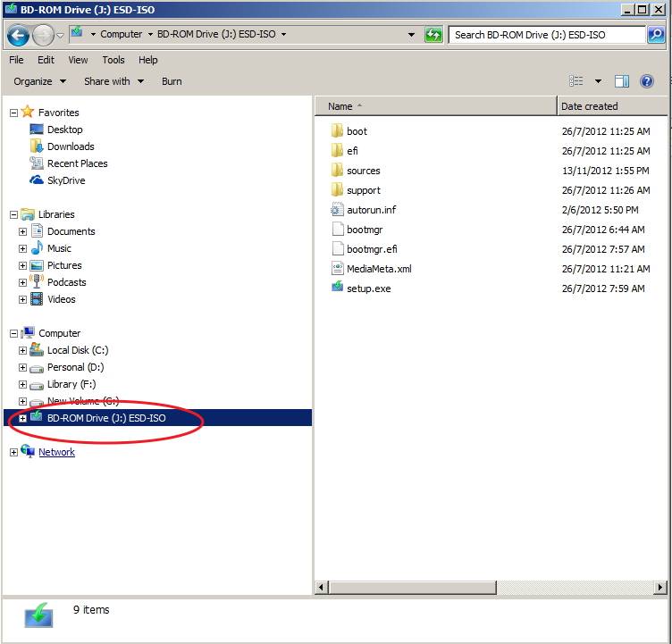Open the Edit menu
This screenshot has width=672, height=644.
[x=46, y=60]
